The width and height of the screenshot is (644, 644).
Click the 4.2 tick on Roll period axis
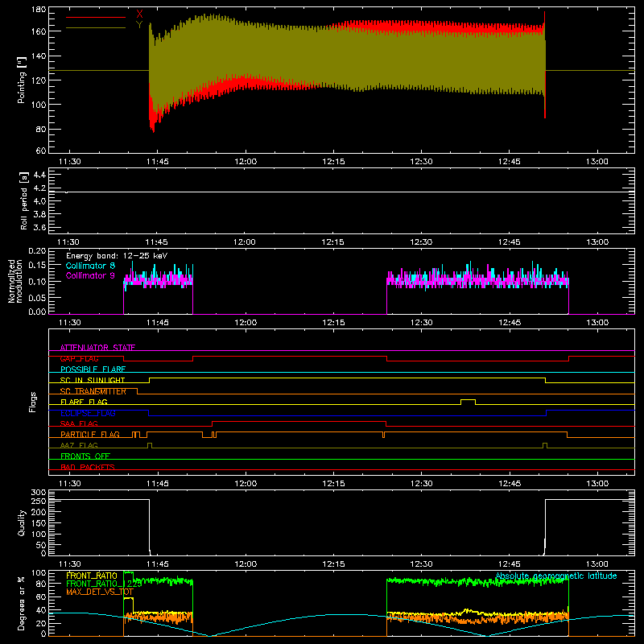point(39,188)
